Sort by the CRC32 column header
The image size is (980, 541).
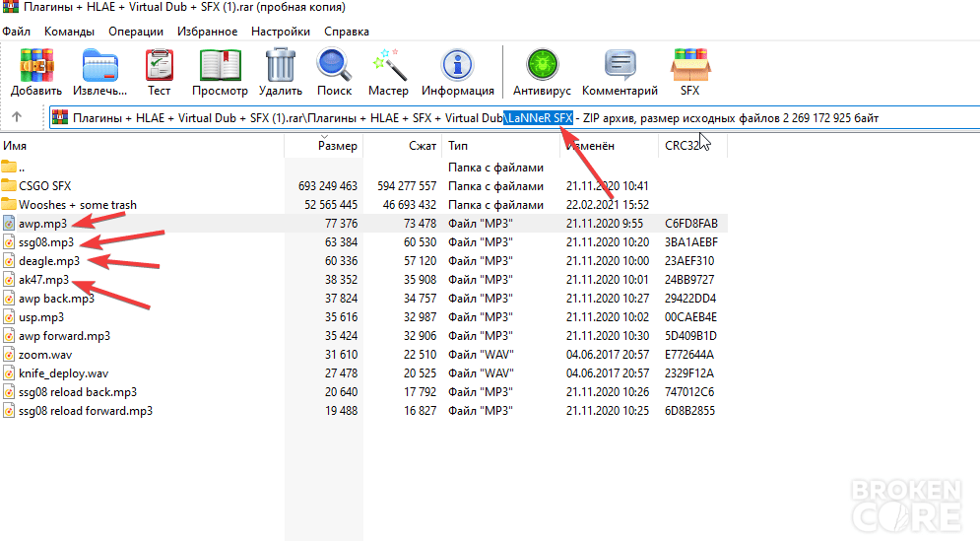pos(692,146)
